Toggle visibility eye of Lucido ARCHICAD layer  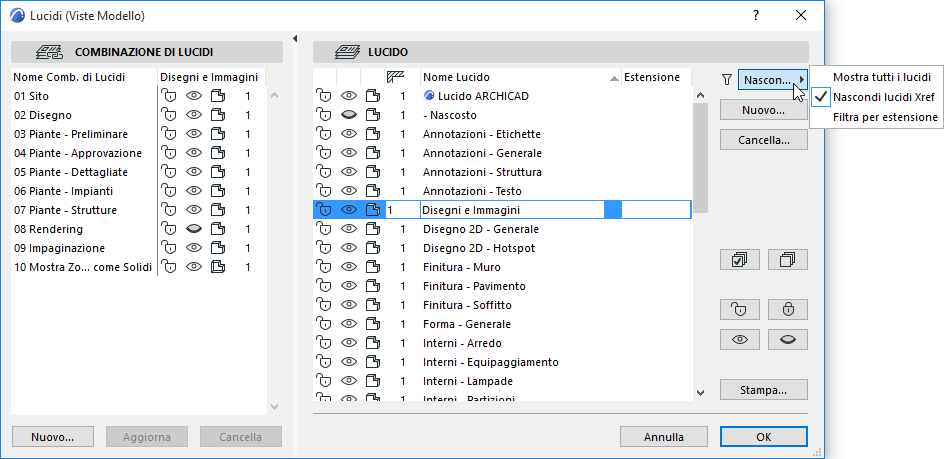[349, 96]
